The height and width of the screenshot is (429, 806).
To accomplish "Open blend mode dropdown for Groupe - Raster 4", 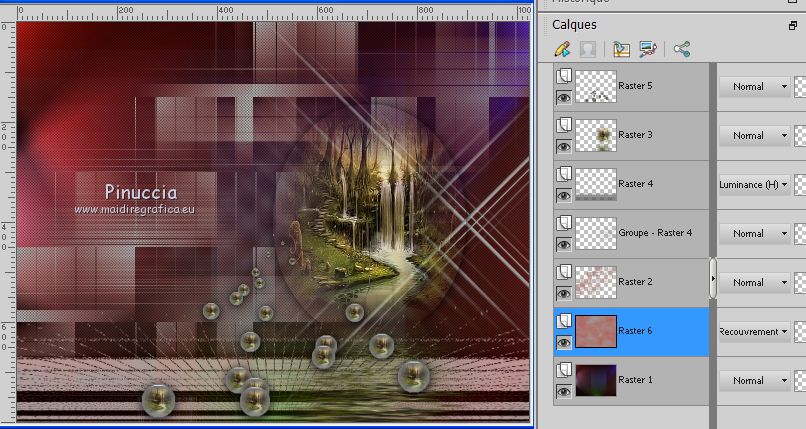I will 754,233.
